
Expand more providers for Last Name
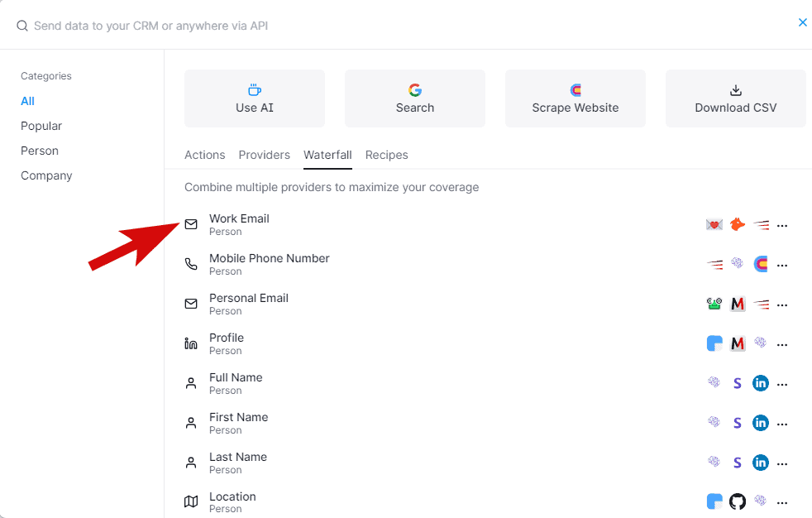782,464
